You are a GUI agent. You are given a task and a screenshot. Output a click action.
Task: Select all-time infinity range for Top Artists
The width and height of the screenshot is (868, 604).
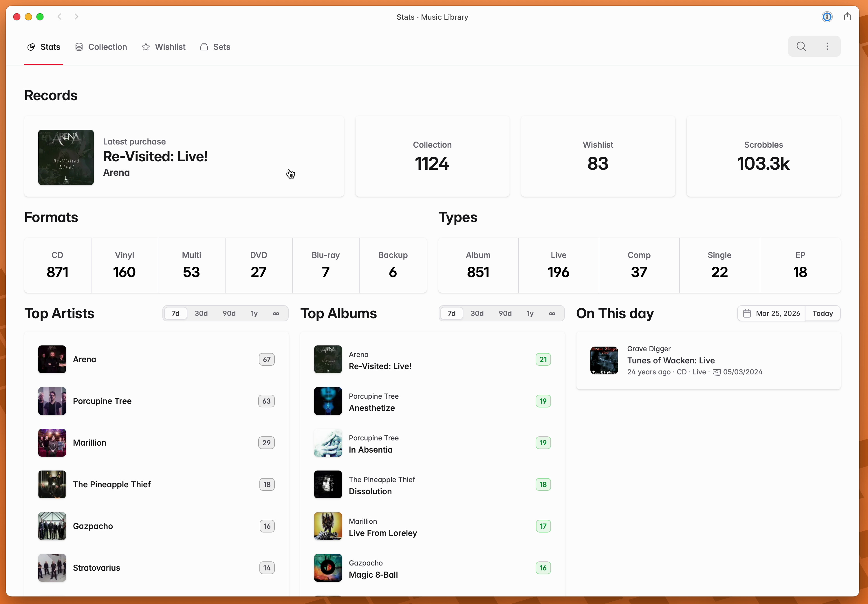tap(276, 313)
